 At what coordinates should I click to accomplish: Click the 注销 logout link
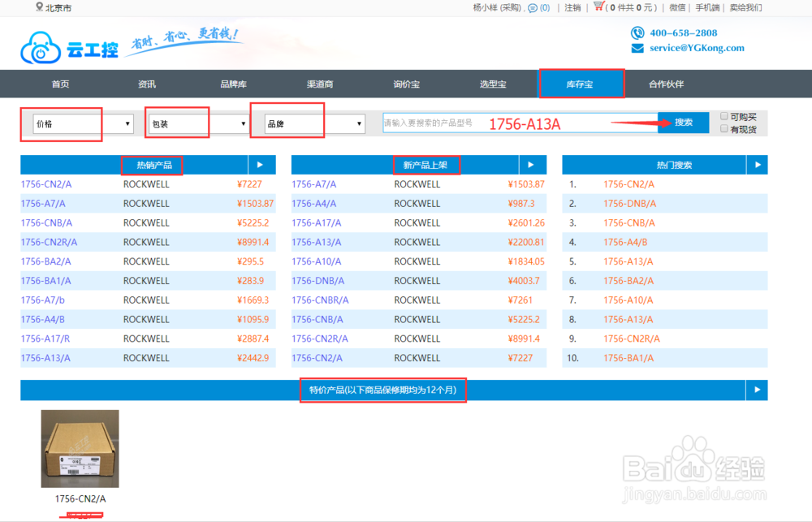click(x=572, y=8)
